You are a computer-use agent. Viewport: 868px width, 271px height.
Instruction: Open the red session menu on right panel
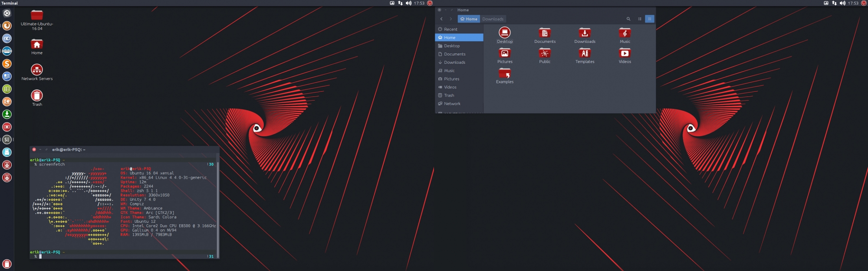[864, 3]
